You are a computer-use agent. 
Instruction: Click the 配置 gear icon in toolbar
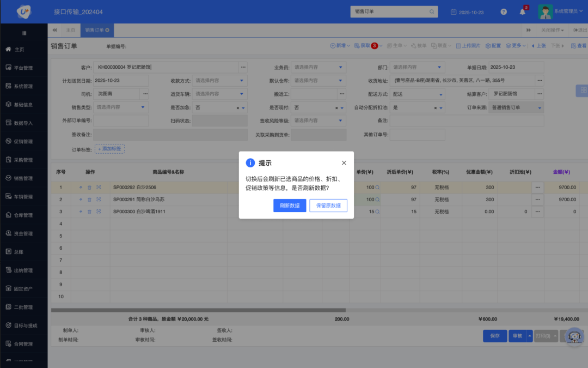(x=493, y=46)
